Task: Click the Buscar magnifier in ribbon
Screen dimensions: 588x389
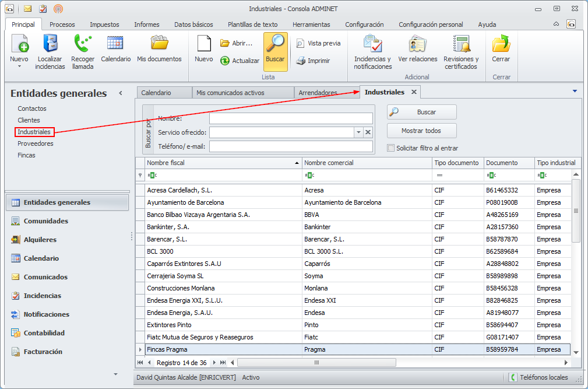Action: tap(275, 45)
